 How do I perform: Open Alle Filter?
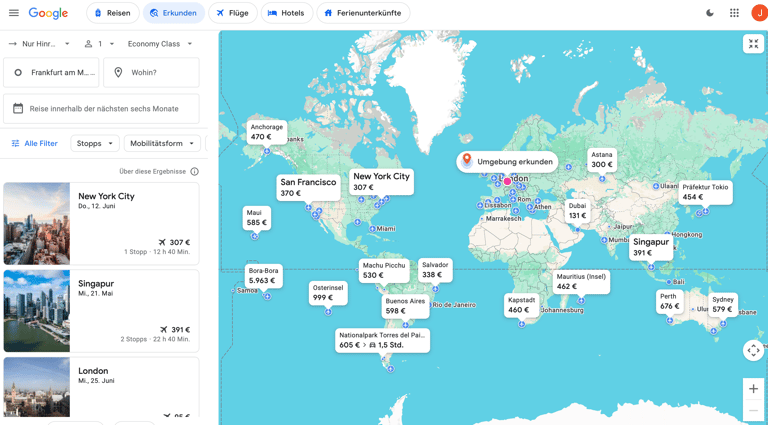(34, 143)
